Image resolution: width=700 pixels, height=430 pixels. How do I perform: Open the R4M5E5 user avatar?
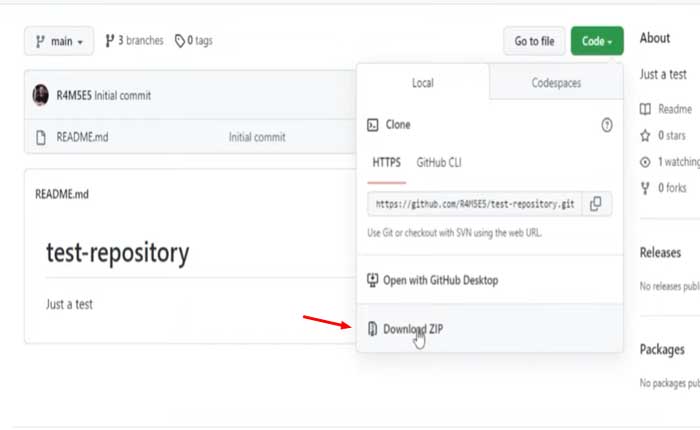point(41,95)
